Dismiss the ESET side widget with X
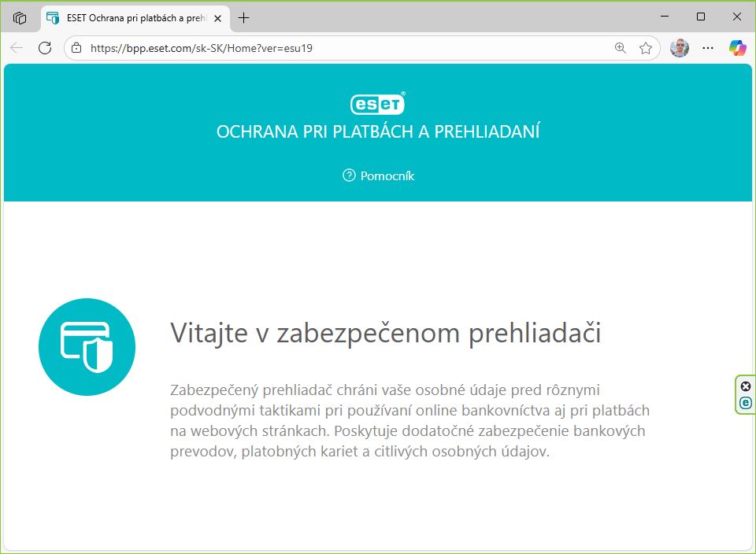This screenshot has height=554, width=756. (x=746, y=386)
